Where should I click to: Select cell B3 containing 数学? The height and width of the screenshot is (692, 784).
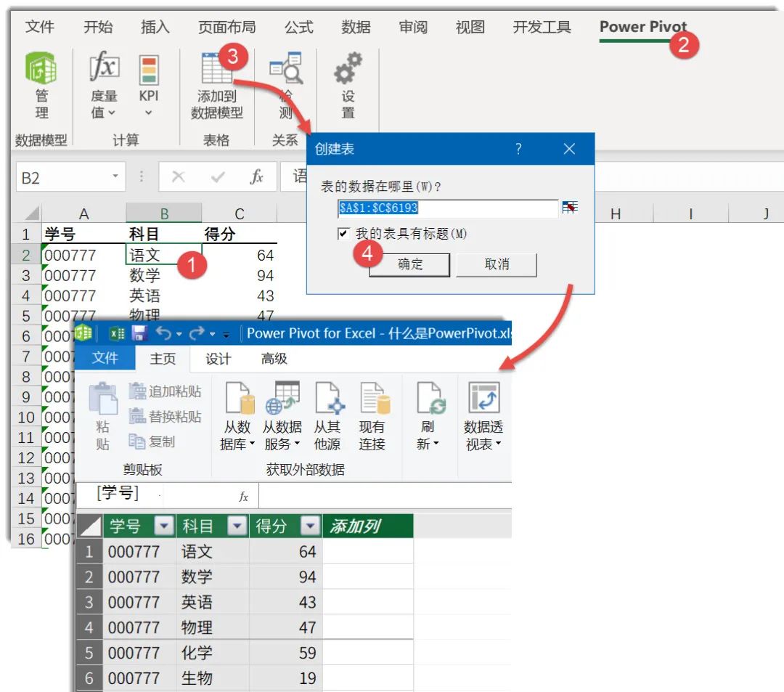[163, 275]
